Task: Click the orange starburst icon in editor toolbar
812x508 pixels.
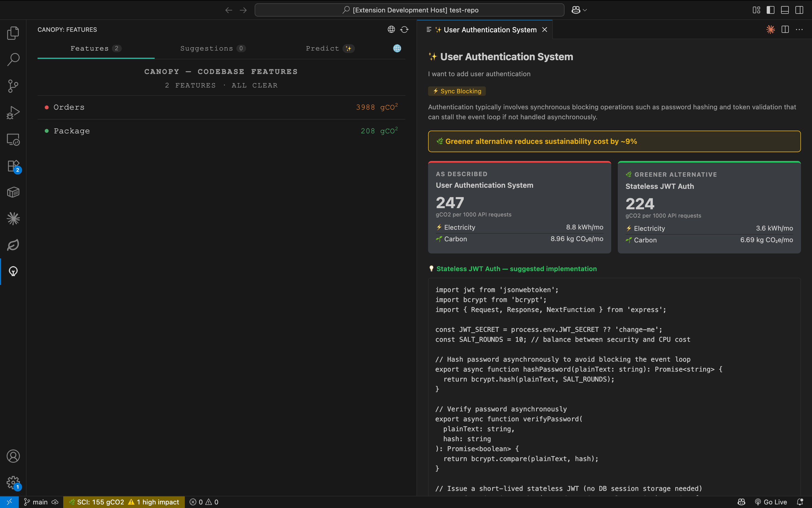Action: click(770, 30)
